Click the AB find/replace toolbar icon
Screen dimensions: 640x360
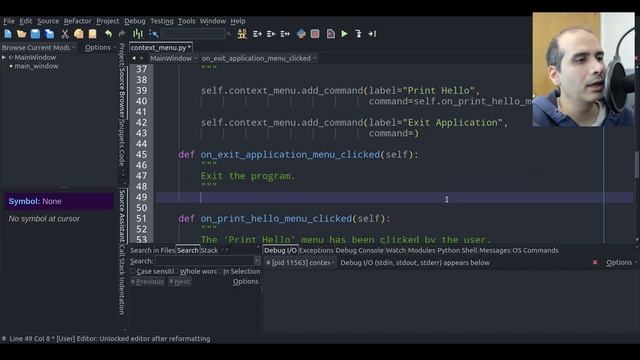click(242, 34)
